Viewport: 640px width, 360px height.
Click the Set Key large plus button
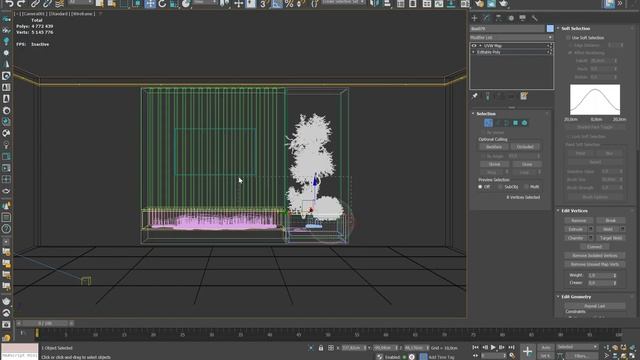pos(527,351)
